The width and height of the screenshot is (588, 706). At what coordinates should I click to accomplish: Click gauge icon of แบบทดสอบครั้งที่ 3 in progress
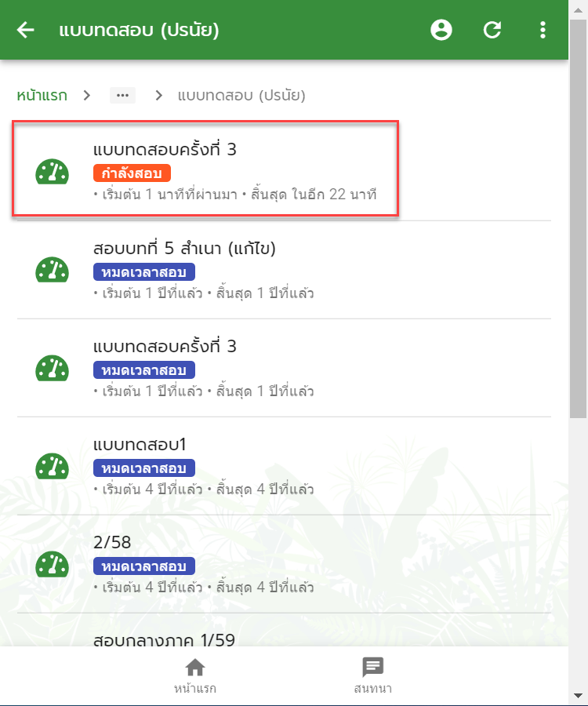click(x=53, y=172)
